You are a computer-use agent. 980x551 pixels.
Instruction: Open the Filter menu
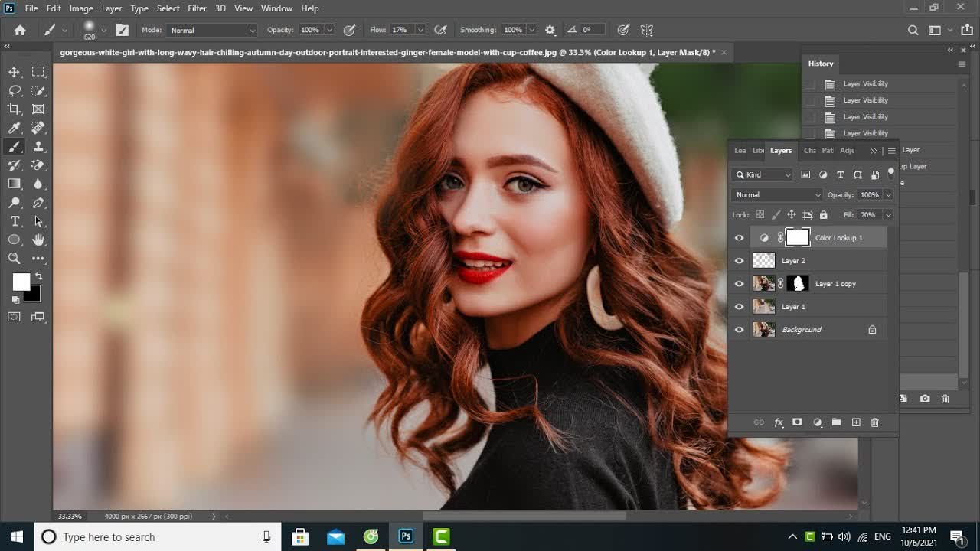pos(198,8)
